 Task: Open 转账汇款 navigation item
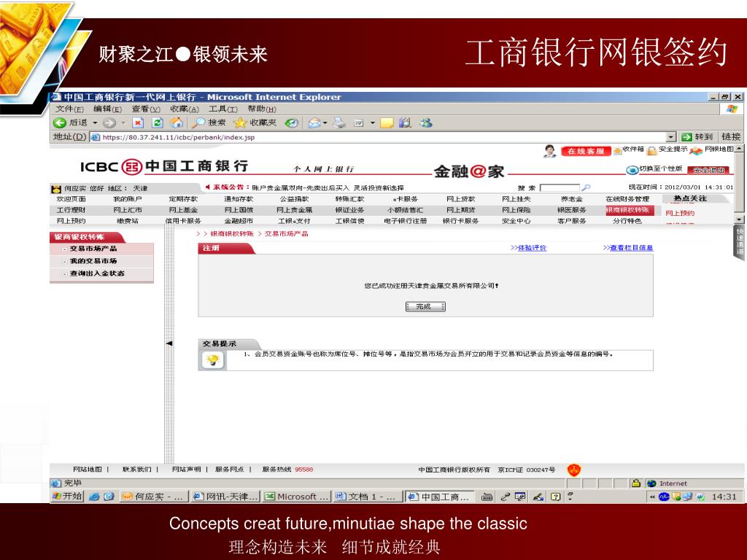349,199
